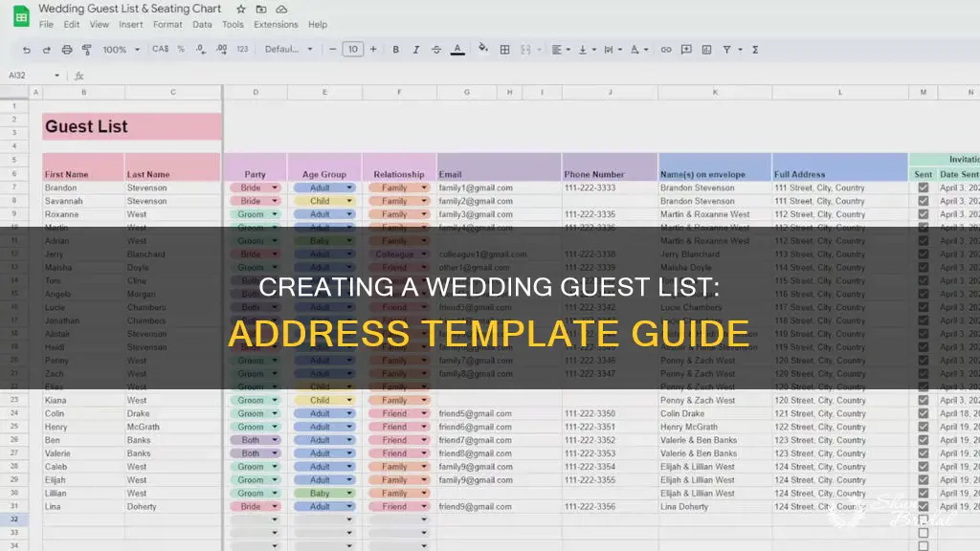Increase the font size
This screenshot has height=551, width=980.
[373, 50]
